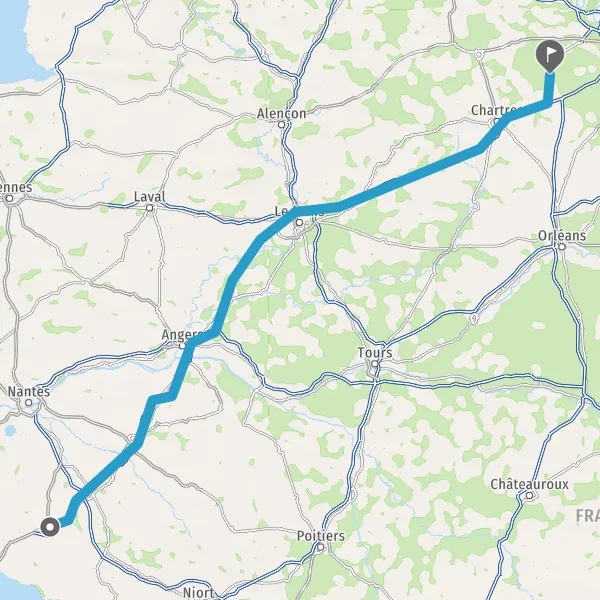Select the Orléans city marker dot
The image size is (600, 600).
click(562, 247)
